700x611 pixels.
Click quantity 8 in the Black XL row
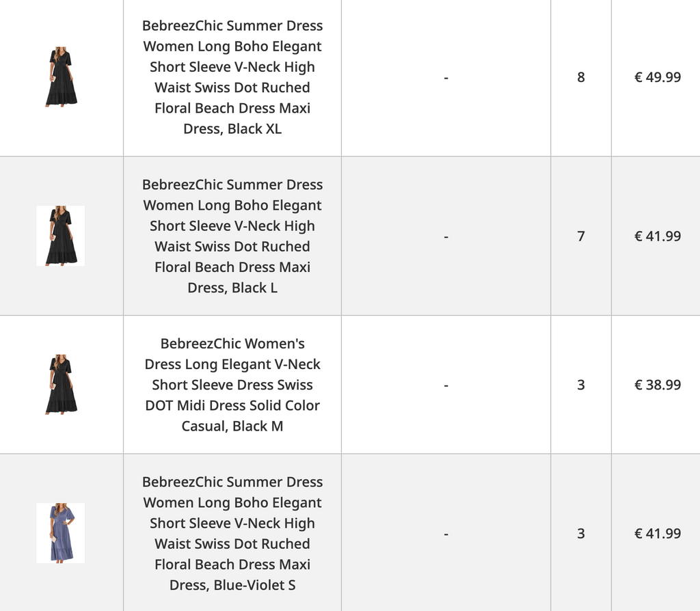coord(581,77)
